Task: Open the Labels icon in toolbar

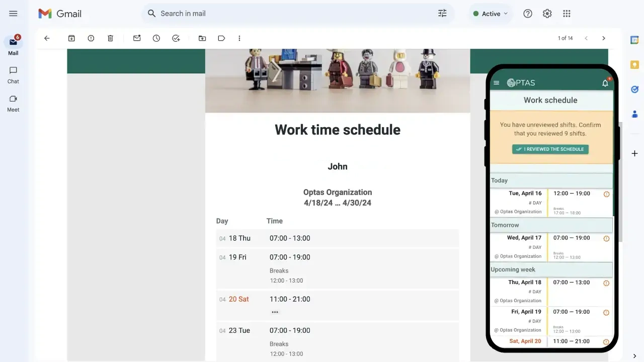Action: [221, 38]
